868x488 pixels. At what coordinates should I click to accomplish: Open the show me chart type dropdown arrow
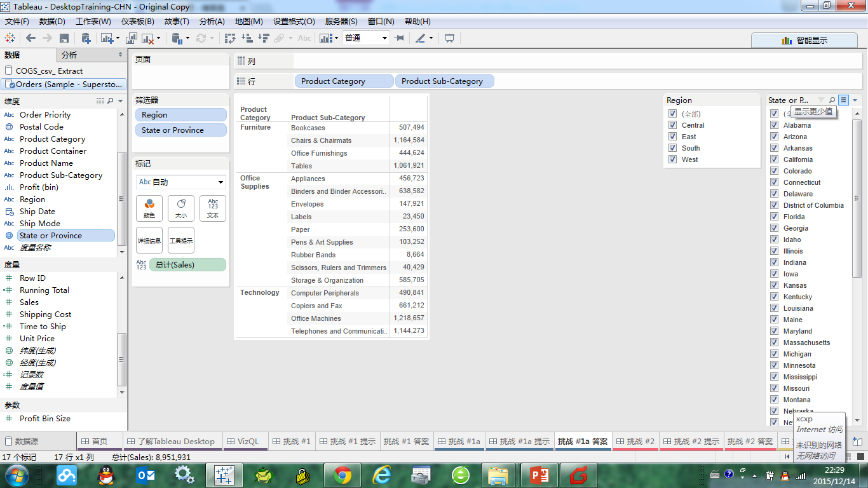click(x=336, y=38)
